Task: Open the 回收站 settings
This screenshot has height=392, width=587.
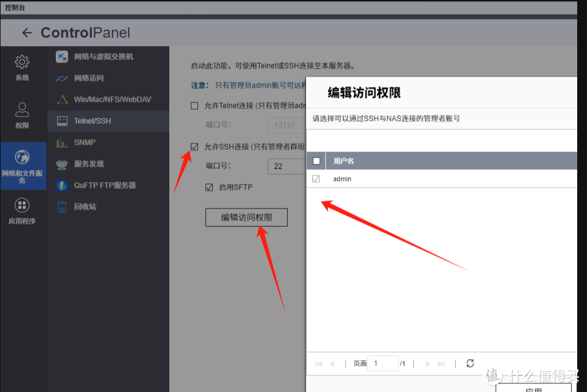Action: pyautogui.click(x=84, y=207)
